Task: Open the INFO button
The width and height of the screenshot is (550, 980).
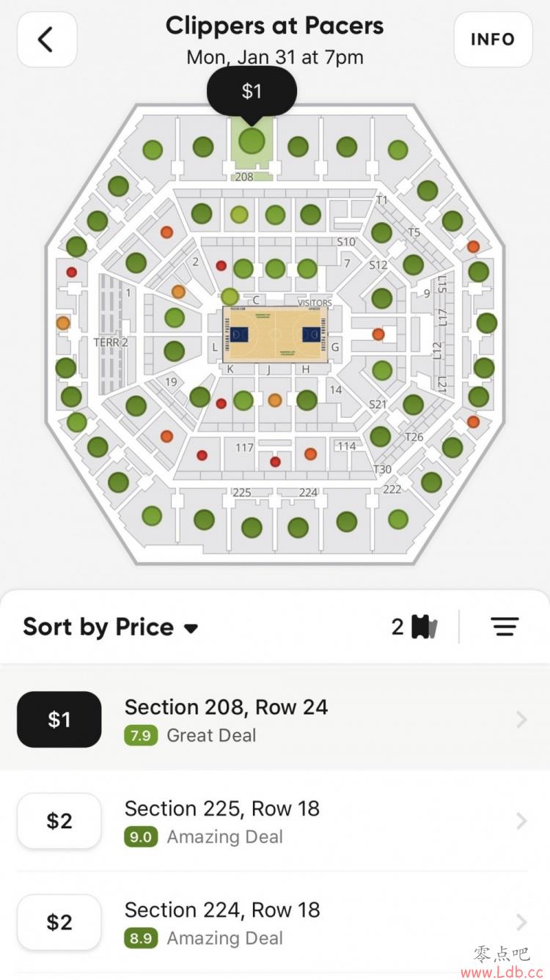Action: [492, 40]
